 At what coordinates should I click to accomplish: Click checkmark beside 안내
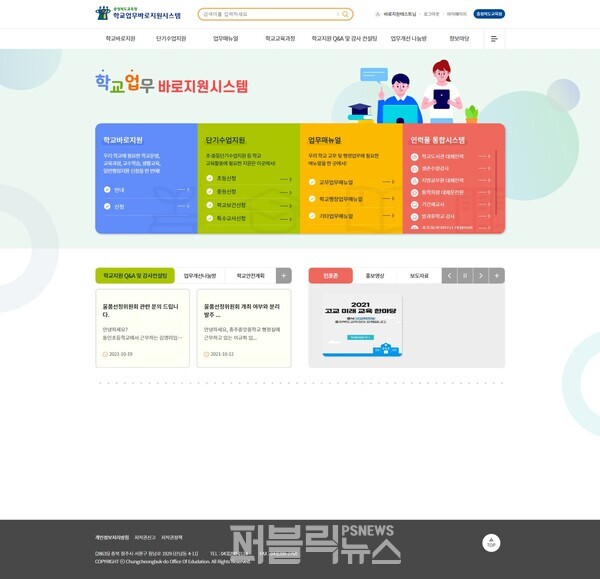click(x=107, y=189)
